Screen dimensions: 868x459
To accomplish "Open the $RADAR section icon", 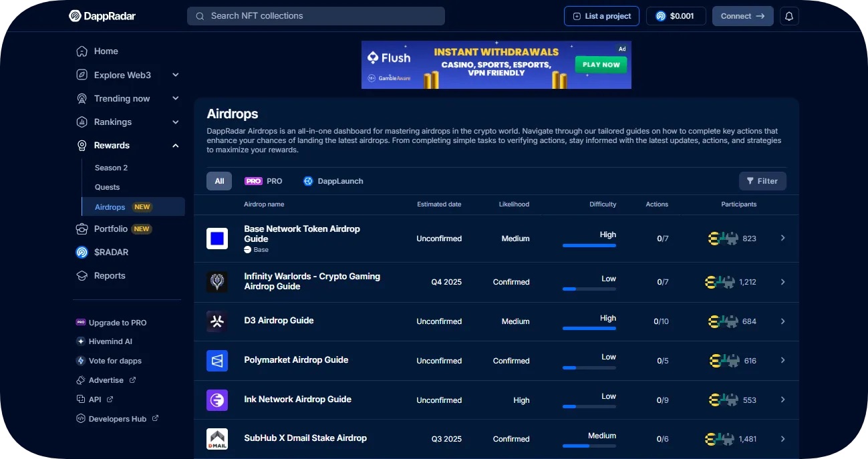I will pyautogui.click(x=81, y=252).
